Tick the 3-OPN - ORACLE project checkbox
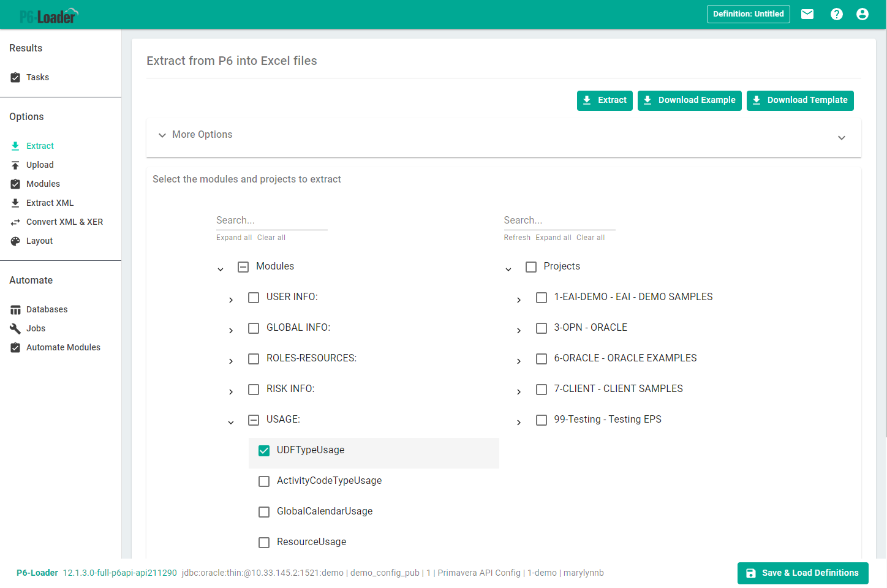The width and height of the screenshot is (887, 588). (x=542, y=328)
